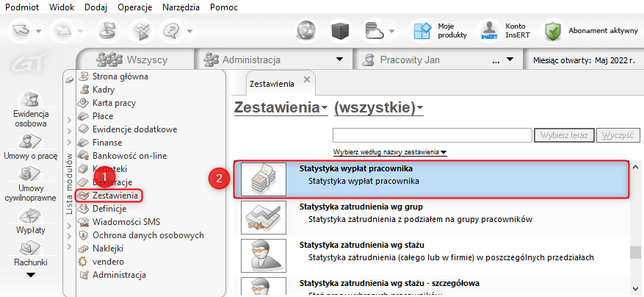644x297 pixels.
Task: Open the Umowy o pracę shortcut
Action: point(32,146)
